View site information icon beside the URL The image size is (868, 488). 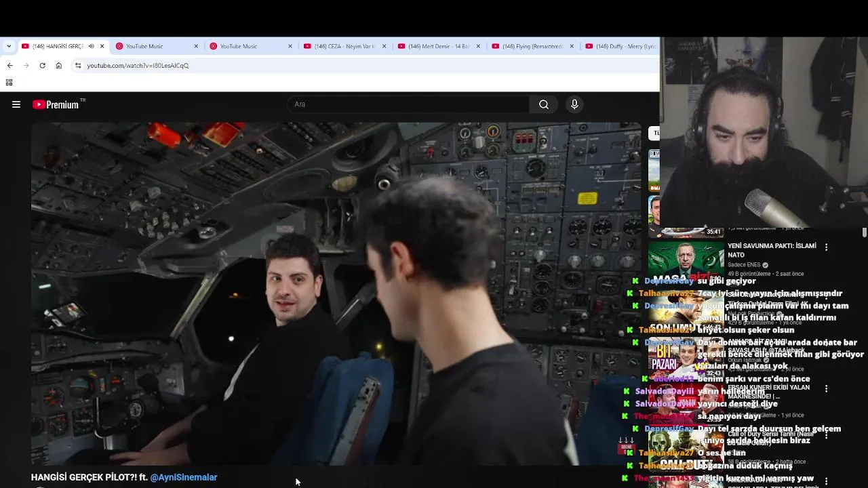[x=78, y=66]
